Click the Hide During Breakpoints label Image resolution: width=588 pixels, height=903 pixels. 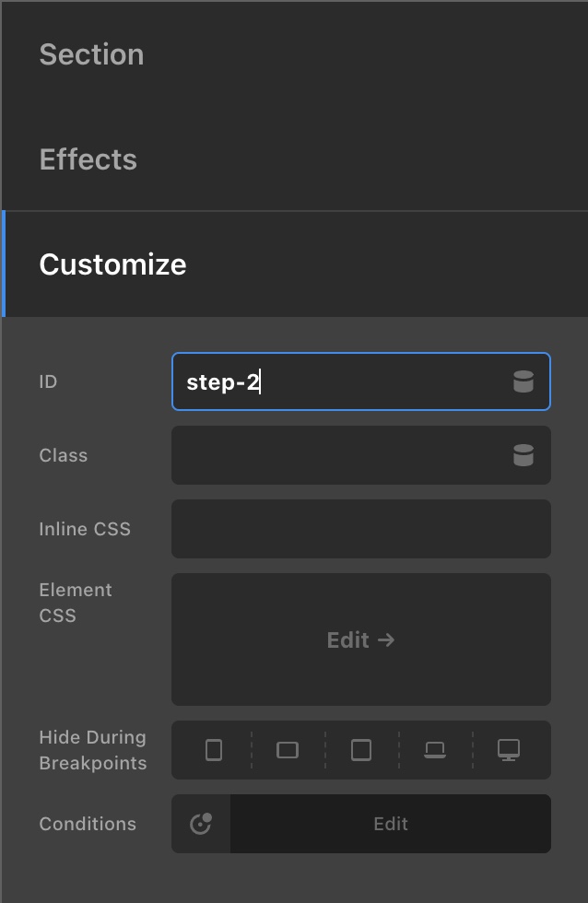pos(93,750)
